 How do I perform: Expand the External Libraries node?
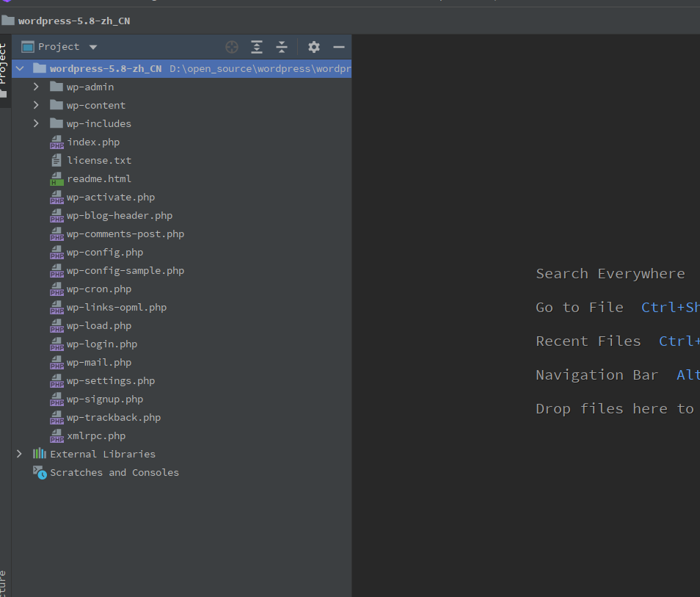[19, 454]
